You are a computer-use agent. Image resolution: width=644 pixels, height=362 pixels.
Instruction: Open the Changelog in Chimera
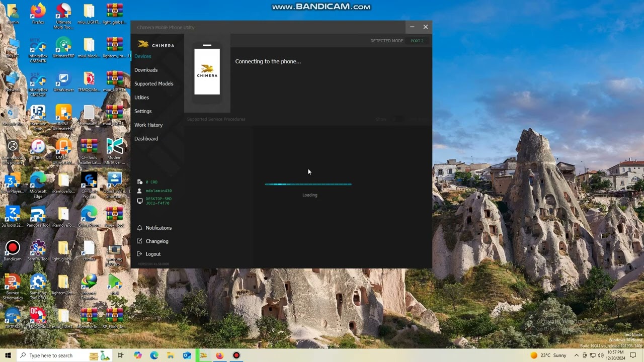point(157,241)
